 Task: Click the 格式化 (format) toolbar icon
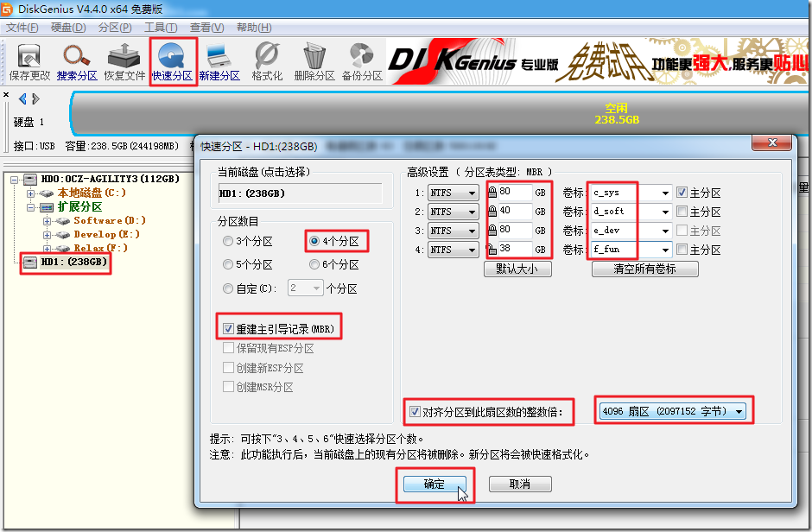(267, 63)
